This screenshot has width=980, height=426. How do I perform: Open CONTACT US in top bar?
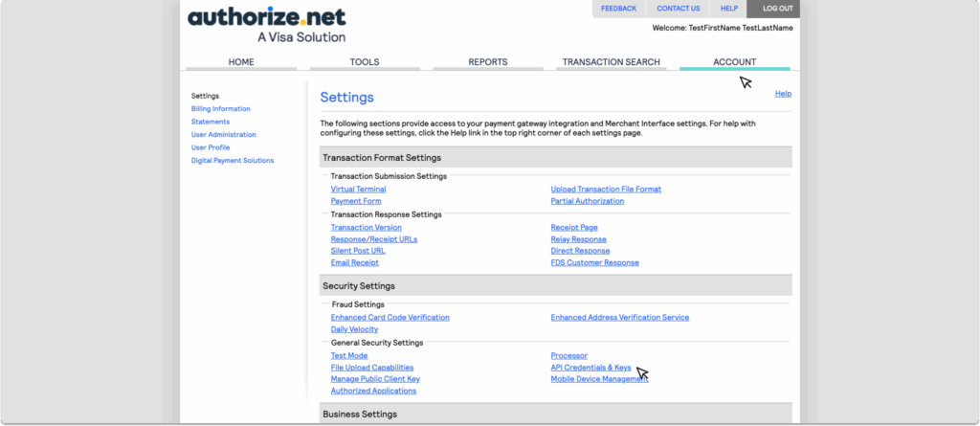[678, 9]
